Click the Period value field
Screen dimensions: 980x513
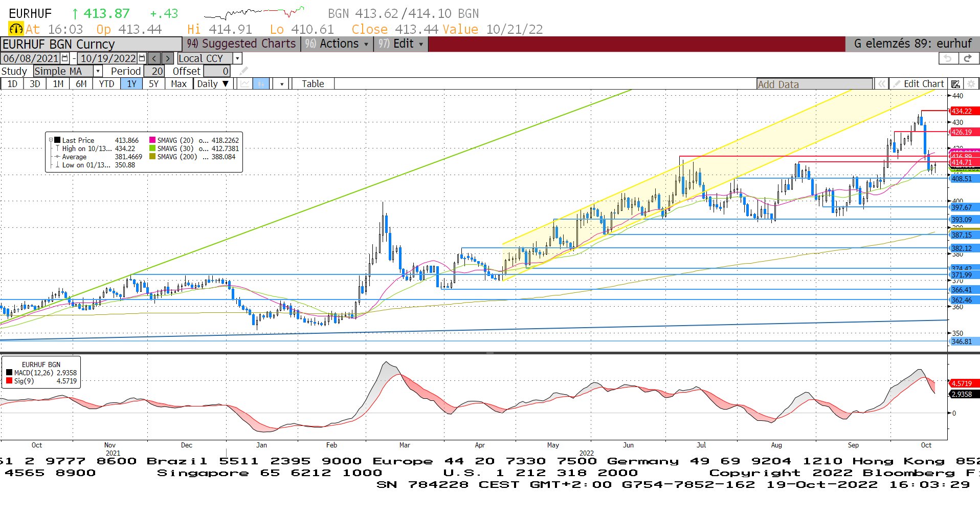[154, 71]
